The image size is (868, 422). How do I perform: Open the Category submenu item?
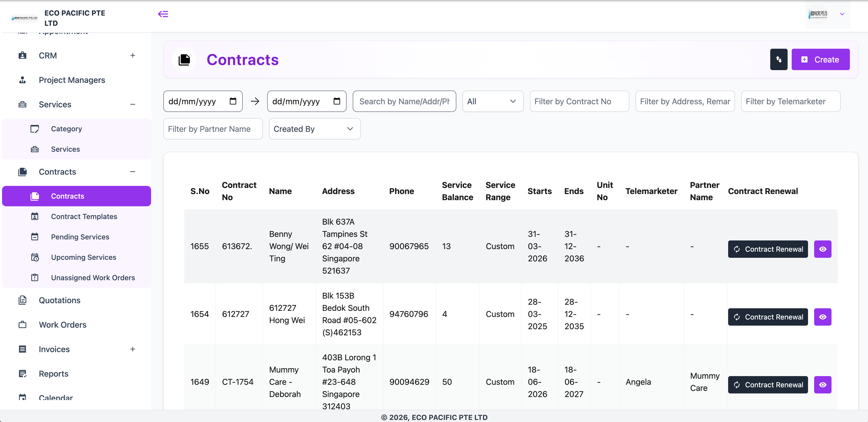pyautogui.click(x=77, y=129)
